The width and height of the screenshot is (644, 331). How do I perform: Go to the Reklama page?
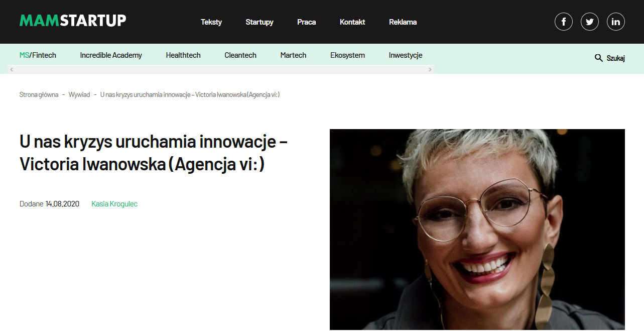tap(403, 22)
